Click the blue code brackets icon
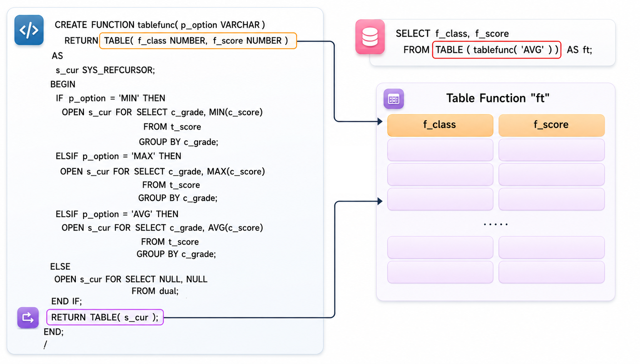The width and height of the screenshot is (640, 364). [x=29, y=30]
